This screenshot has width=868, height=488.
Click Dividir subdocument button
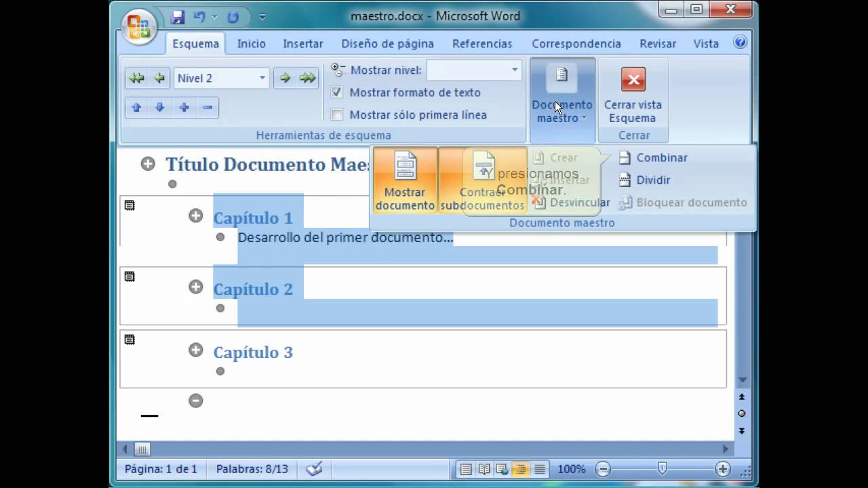(645, 180)
